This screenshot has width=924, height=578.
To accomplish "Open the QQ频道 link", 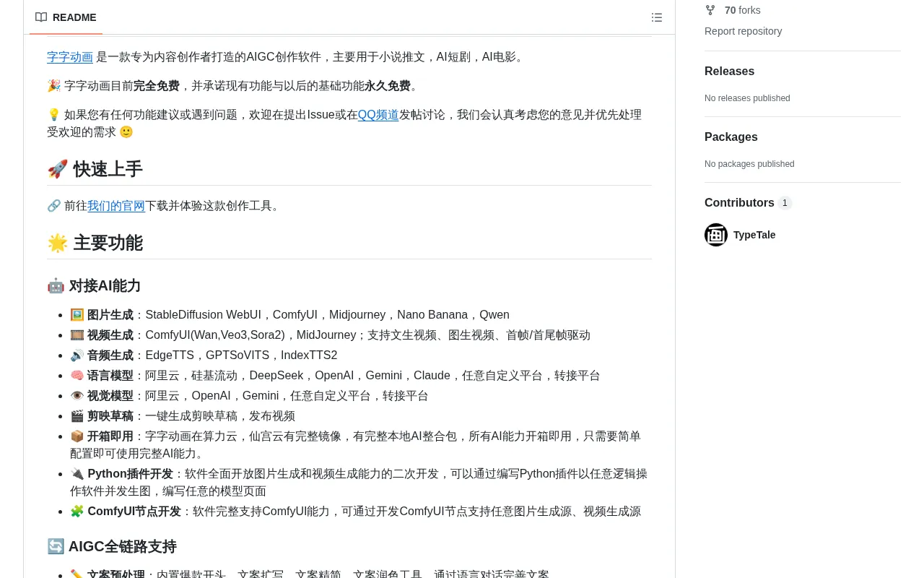I will tap(378, 115).
